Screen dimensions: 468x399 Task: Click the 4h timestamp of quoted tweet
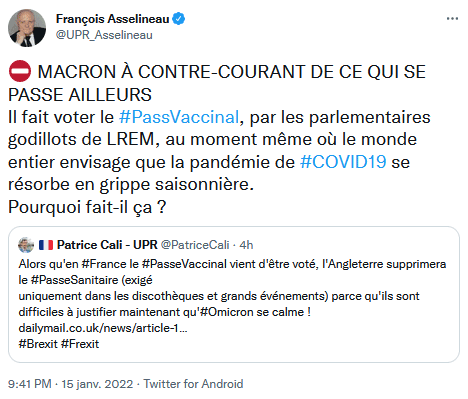tap(246, 245)
